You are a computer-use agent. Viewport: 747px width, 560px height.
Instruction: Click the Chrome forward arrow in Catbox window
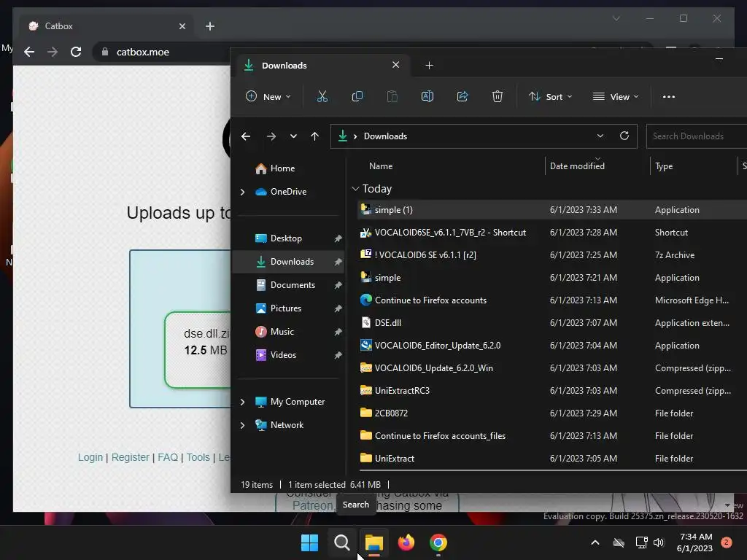pyautogui.click(x=53, y=52)
